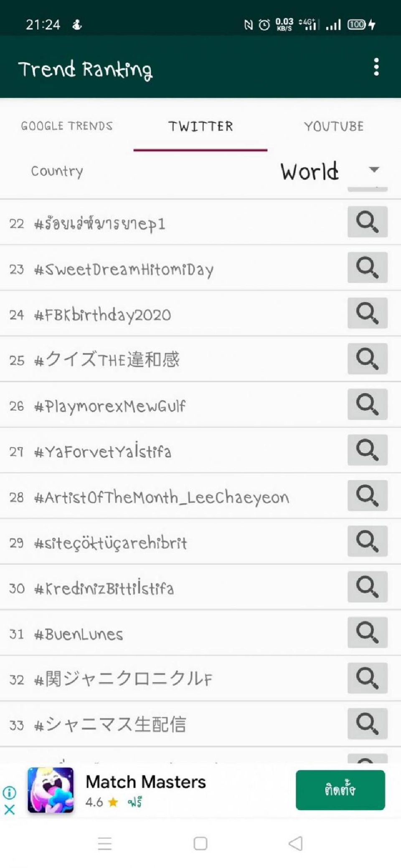Screen dimensions: 401x868
Task: Search the #siteçöktüçarehibrit trend
Action: point(367,541)
